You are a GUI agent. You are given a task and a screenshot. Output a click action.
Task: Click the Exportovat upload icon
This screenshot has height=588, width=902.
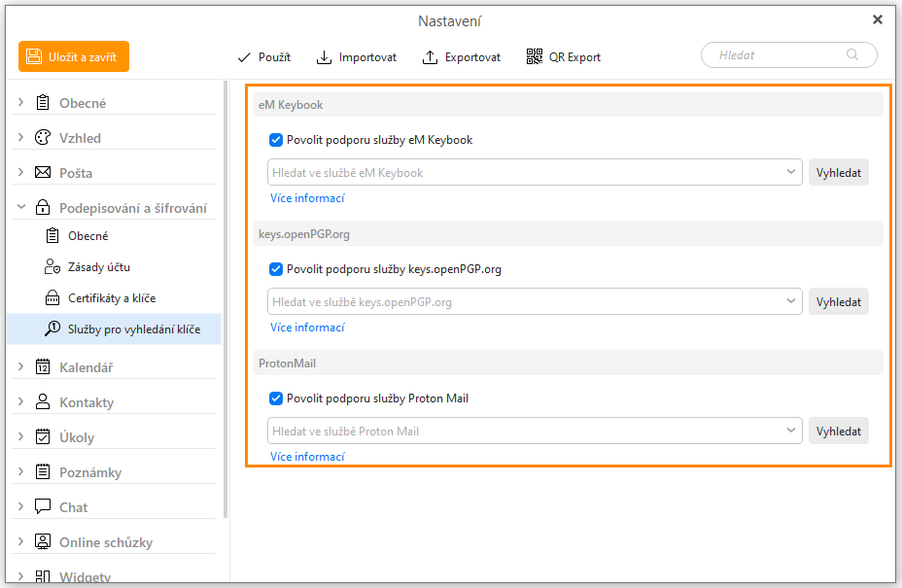coord(431,57)
